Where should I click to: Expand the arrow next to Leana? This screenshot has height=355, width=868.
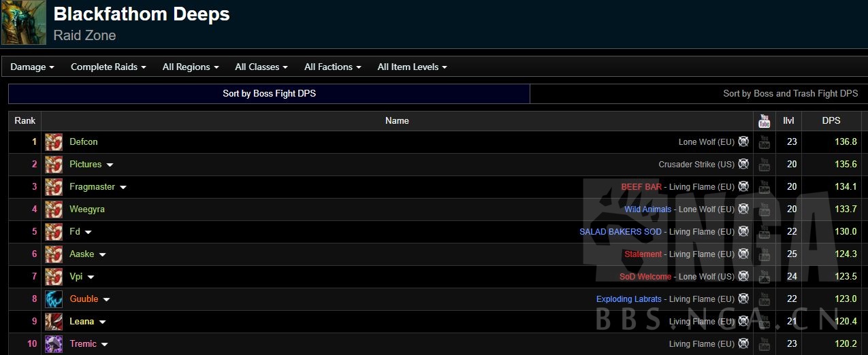click(102, 322)
